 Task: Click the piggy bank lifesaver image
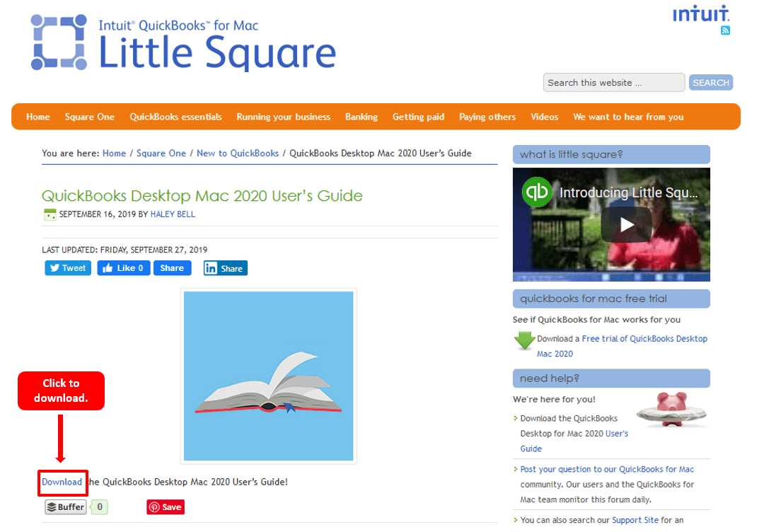pos(671,410)
